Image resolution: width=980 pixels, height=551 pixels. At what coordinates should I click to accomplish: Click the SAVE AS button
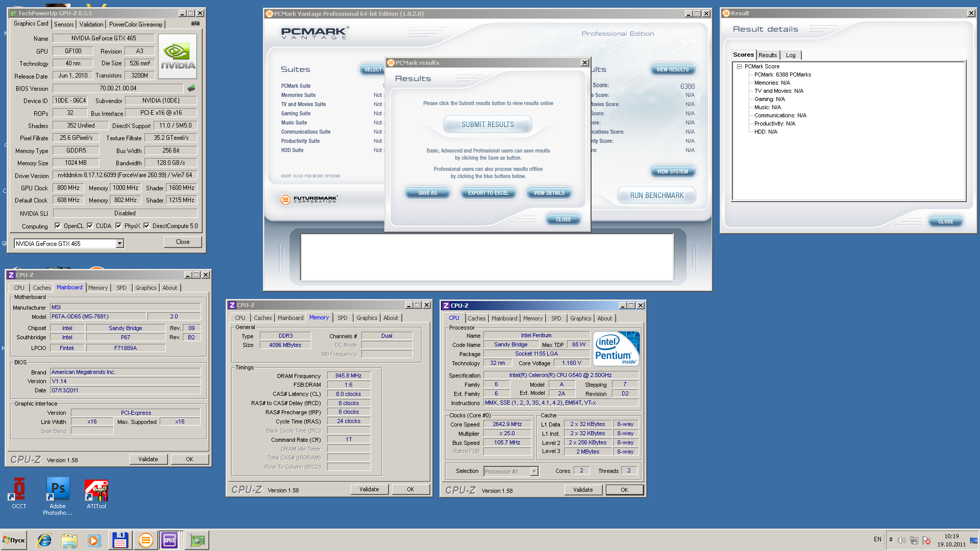(x=428, y=193)
